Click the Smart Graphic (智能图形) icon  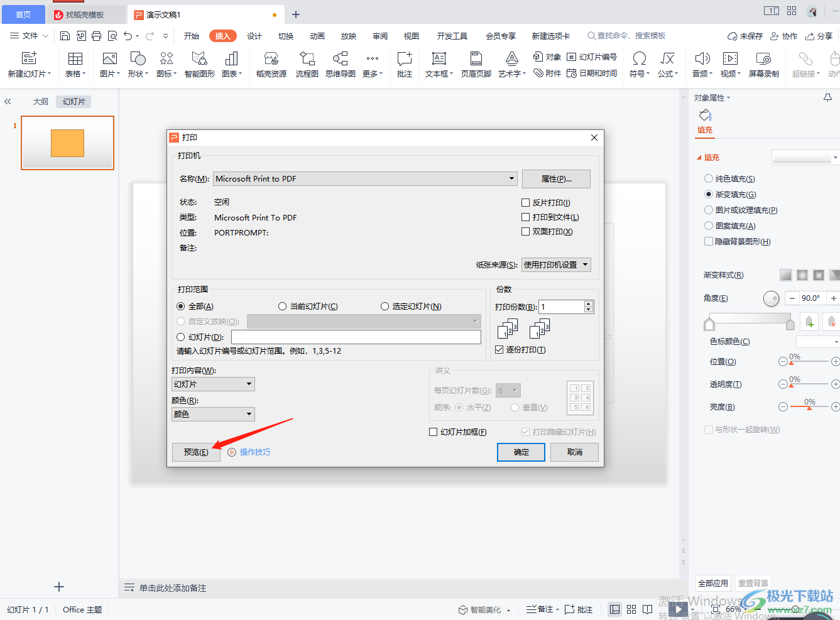[x=200, y=65]
